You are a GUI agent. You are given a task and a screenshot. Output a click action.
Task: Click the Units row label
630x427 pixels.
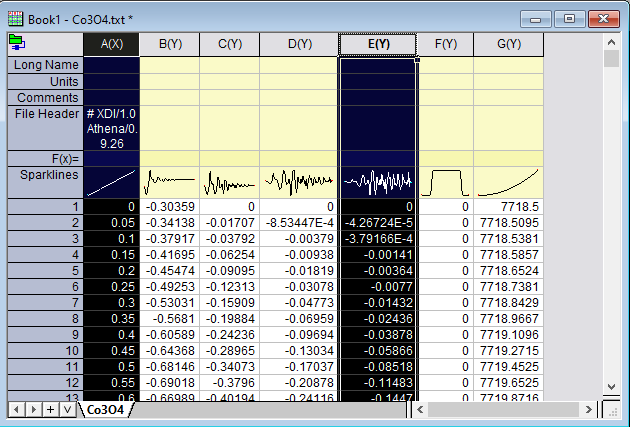click(x=45, y=82)
